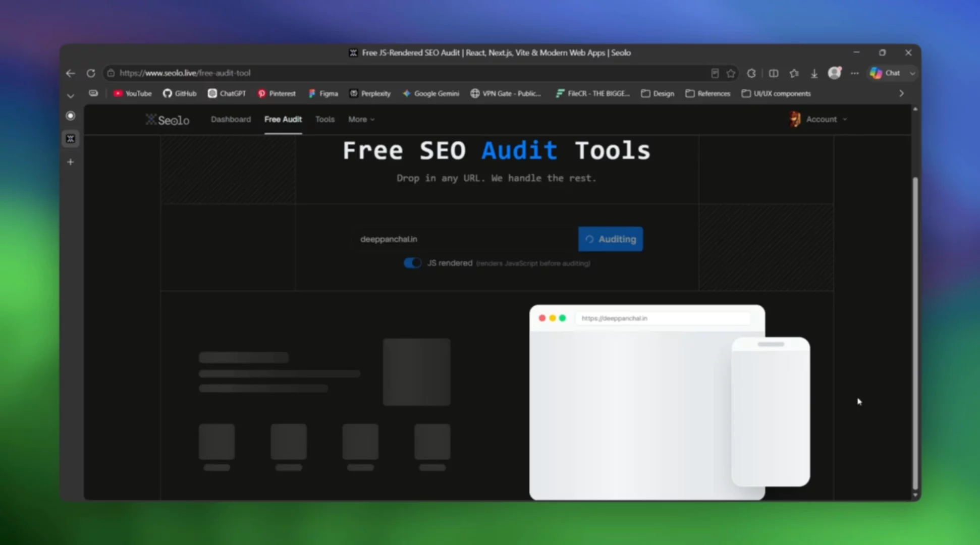Image resolution: width=980 pixels, height=545 pixels.
Task: Toggle the JS rendered switch
Action: pos(412,263)
